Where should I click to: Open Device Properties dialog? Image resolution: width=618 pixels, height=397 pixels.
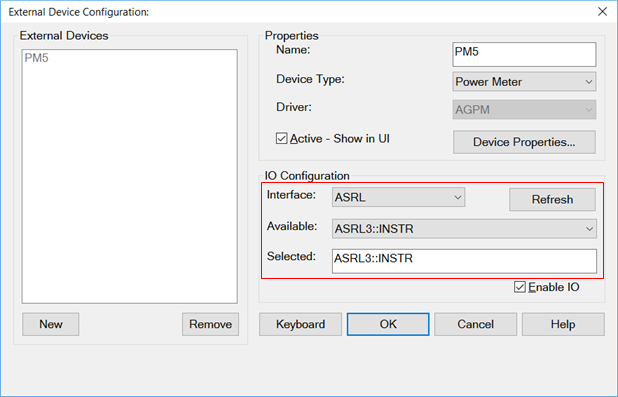point(524,142)
